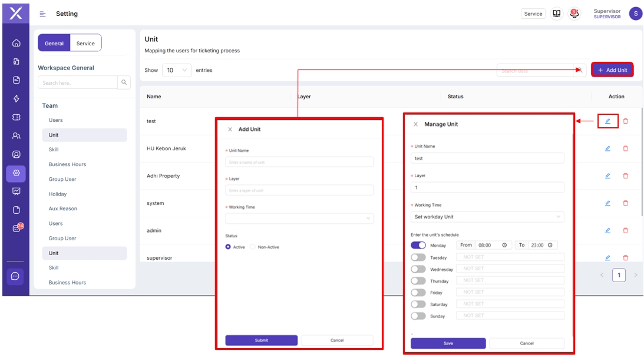This screenshot has height=364, width=644.
Task: Click the notification bell icon
Action: coord(573,14)
